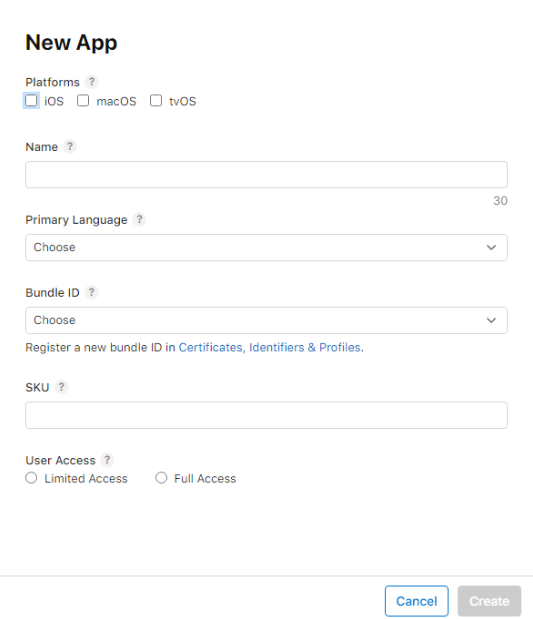Click the iOS label text
The width and height of the screenshot is (533, 619).
pos(54,101)
